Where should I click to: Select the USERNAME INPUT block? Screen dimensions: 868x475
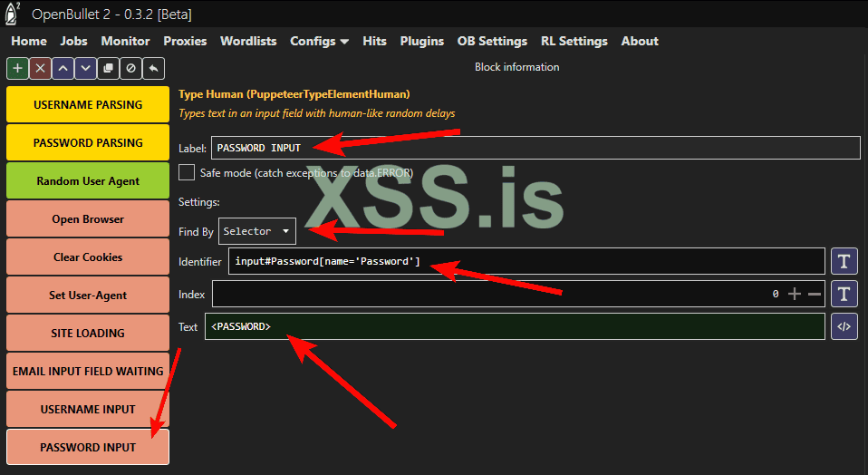tap(88, 410)
